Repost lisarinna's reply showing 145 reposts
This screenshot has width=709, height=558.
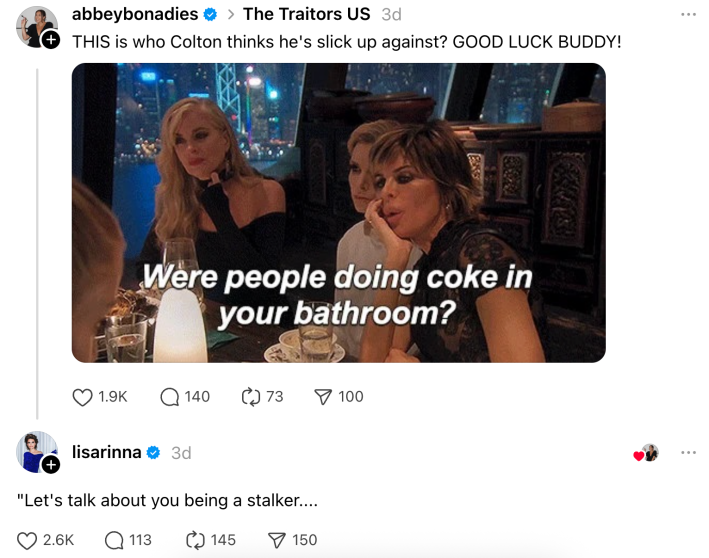tap(195, 540)
